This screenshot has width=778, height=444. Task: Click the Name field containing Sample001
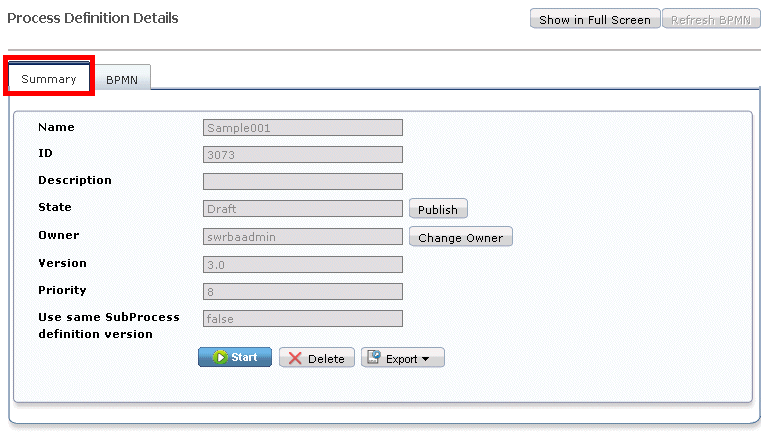[x=303, y=127]
